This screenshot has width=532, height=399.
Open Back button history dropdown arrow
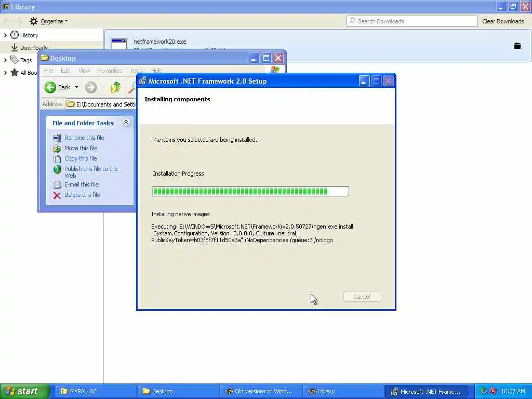pyautogui.click(x=77, y=87)
